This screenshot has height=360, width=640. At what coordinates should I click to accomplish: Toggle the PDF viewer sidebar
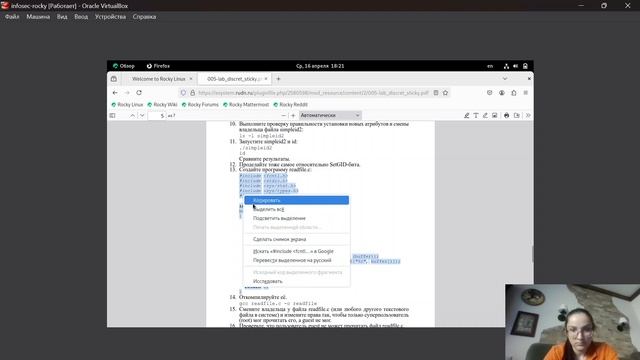(x=112, y=116)
